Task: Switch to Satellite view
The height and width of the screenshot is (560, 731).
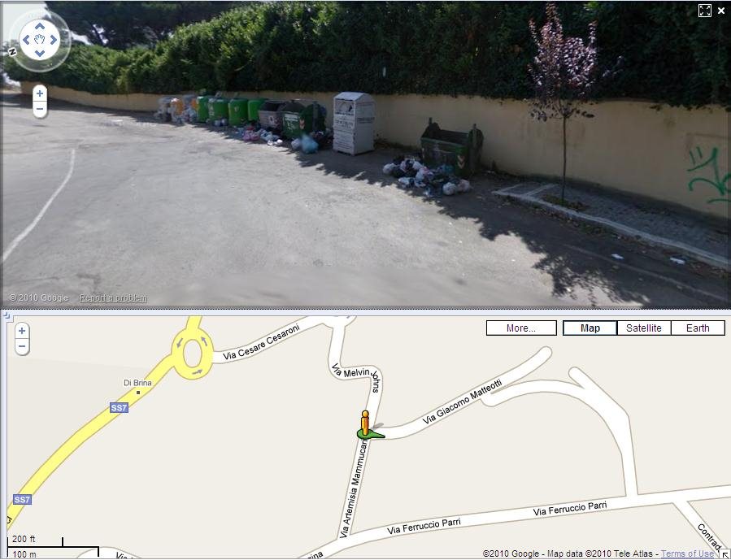Action: click(644, 328)
